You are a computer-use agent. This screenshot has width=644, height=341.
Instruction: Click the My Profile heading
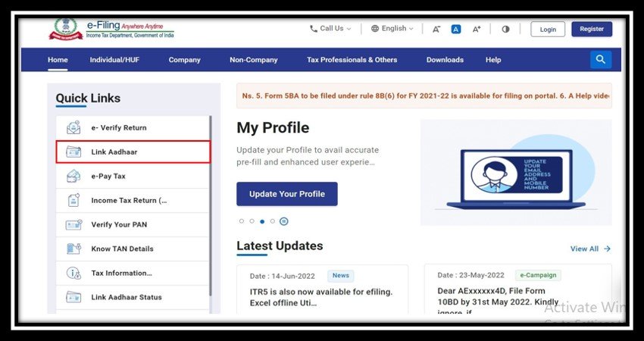click(273, 128)
